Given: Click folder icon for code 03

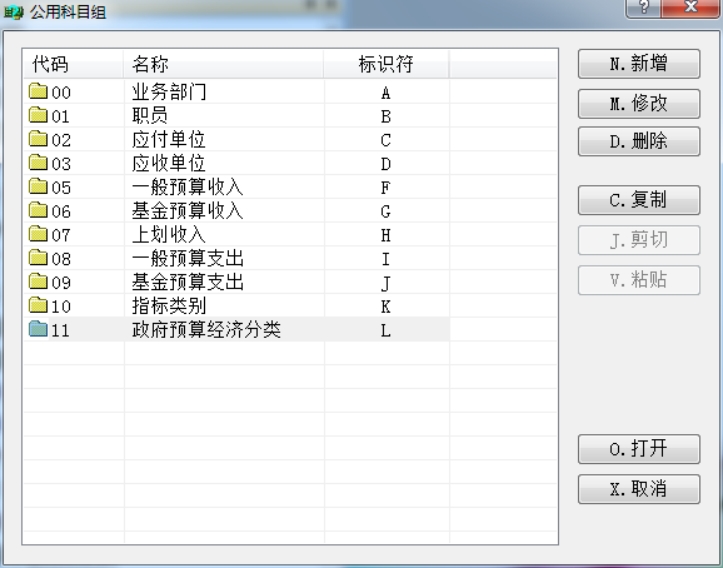Looking at the screenshot, I should (38, 163).
